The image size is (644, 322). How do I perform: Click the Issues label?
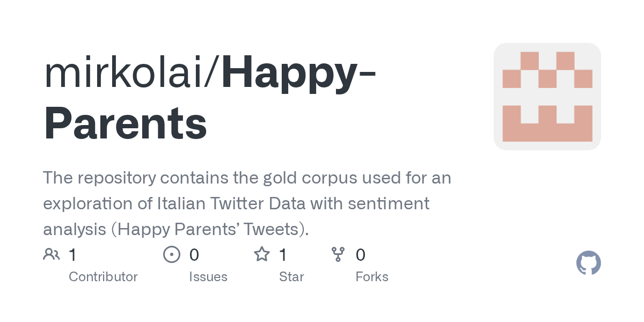pyautogui.click(x=208, y=277)
